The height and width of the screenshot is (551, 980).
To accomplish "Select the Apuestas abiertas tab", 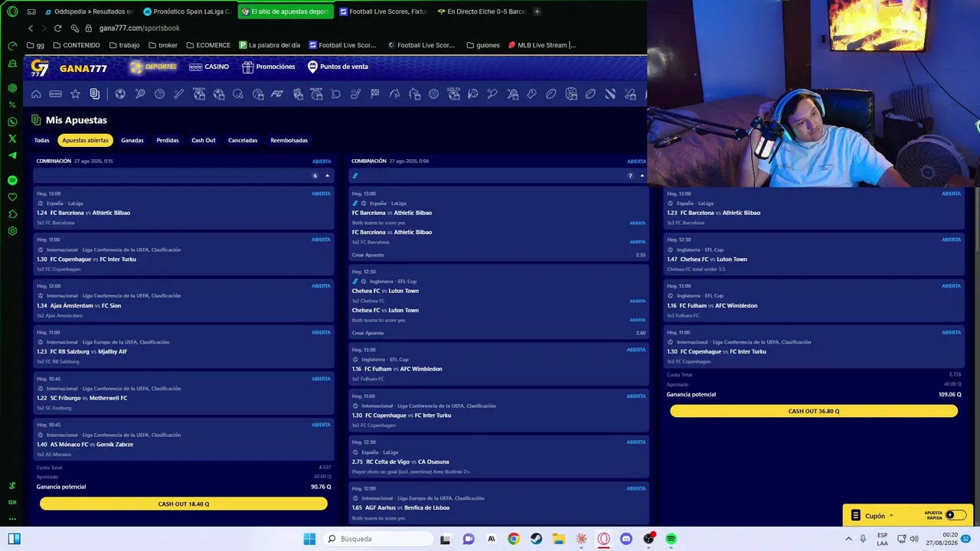I will tap(86, 140).
